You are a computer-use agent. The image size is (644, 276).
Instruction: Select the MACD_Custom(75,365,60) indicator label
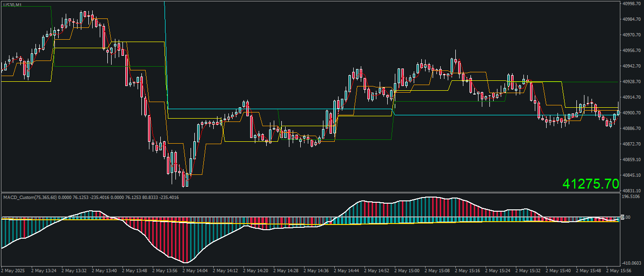click(29, 197)
